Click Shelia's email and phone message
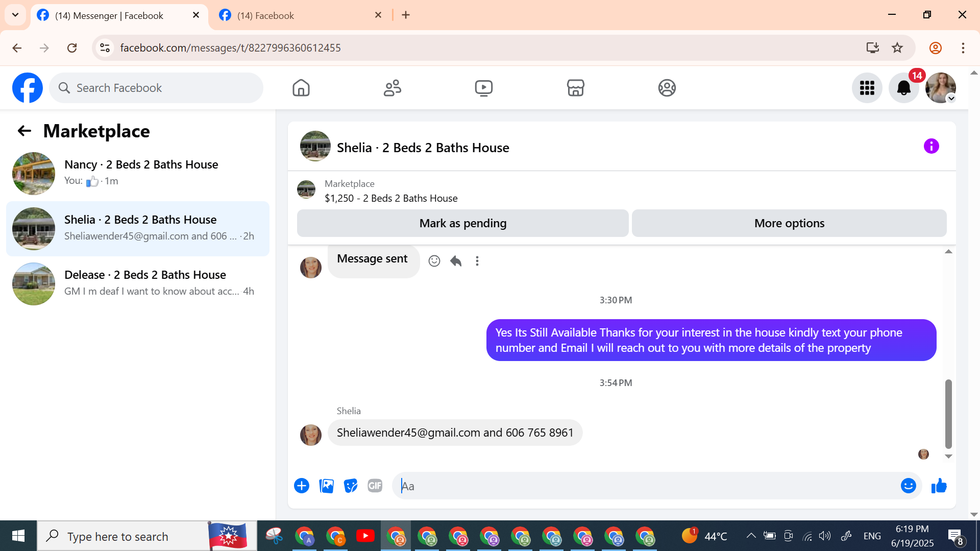Viewport: 980px width, 551px height. click(455, 433)
